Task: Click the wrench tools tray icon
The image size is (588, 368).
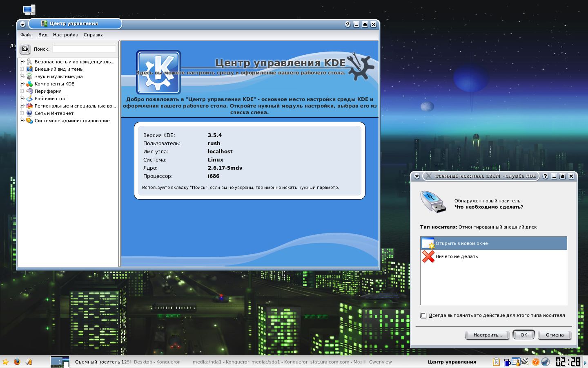Action: 526,362
